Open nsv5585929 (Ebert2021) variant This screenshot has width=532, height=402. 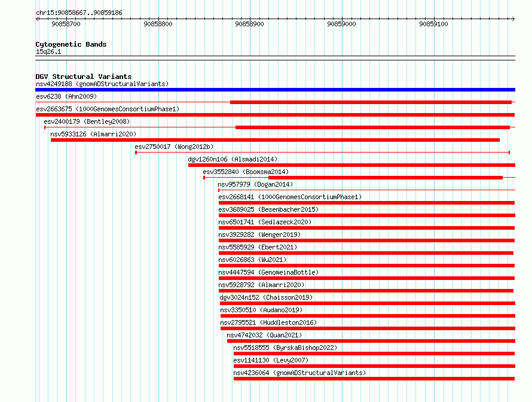tap(258, 247)
